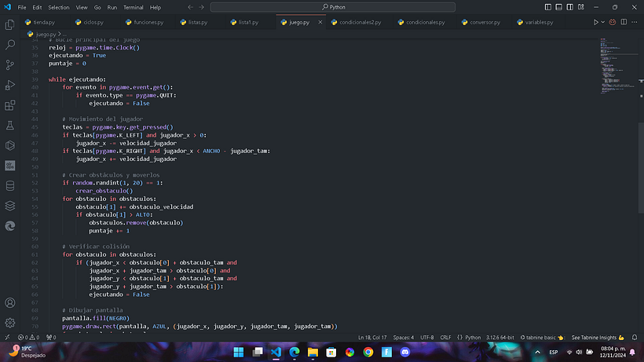Open the Windows Start button

point(238,352)
